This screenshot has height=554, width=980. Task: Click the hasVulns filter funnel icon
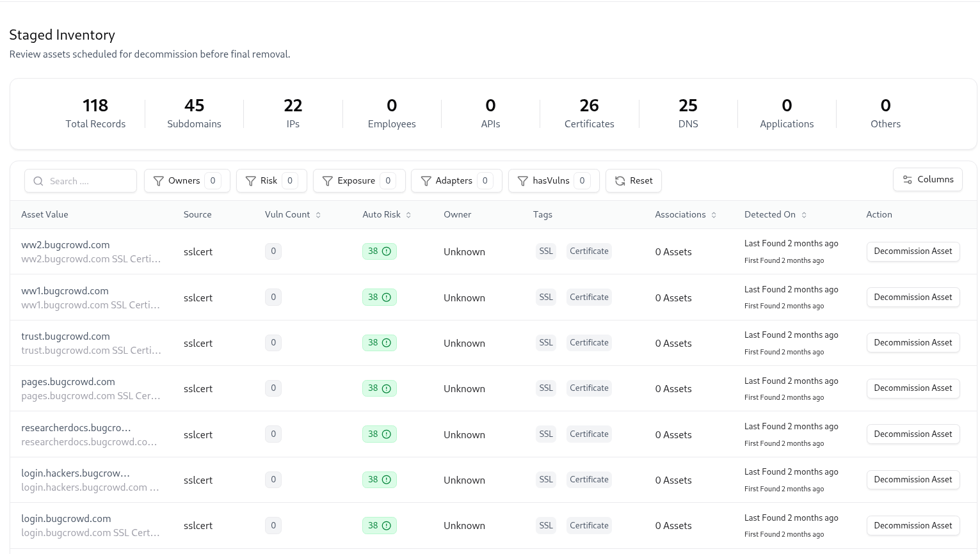pyautogui.click(x=523, y=181)
